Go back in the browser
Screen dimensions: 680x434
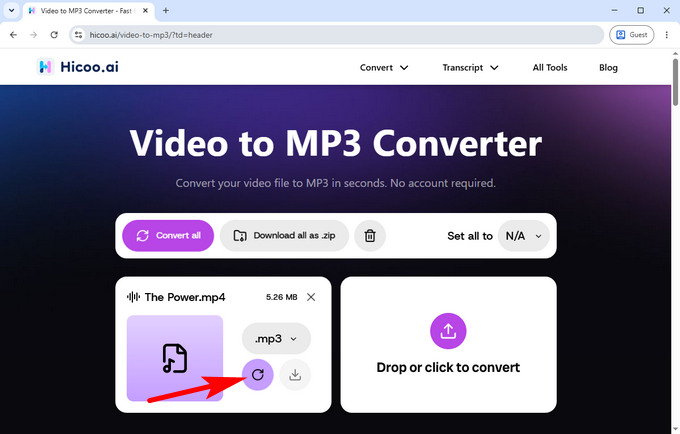tap(13, 35)
